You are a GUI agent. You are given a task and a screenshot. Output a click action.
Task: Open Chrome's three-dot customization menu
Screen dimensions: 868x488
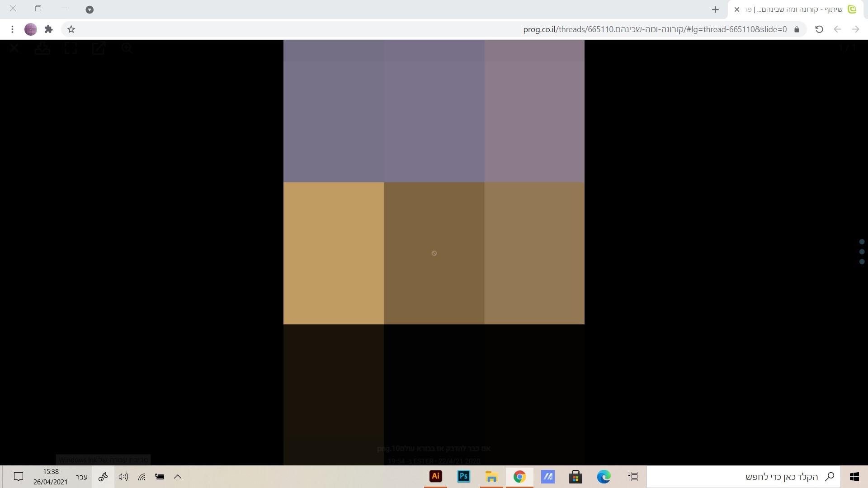click(x=12, y=29)
